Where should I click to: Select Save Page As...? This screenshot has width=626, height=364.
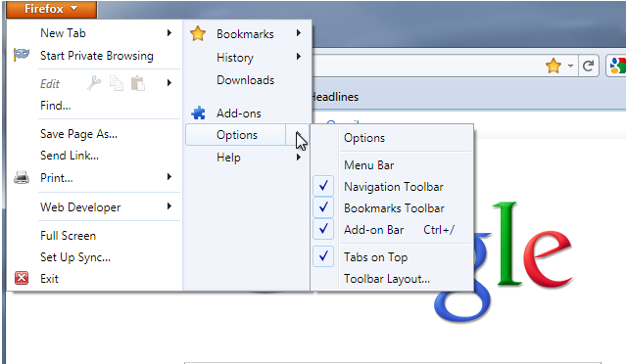[x=78, y=134]
